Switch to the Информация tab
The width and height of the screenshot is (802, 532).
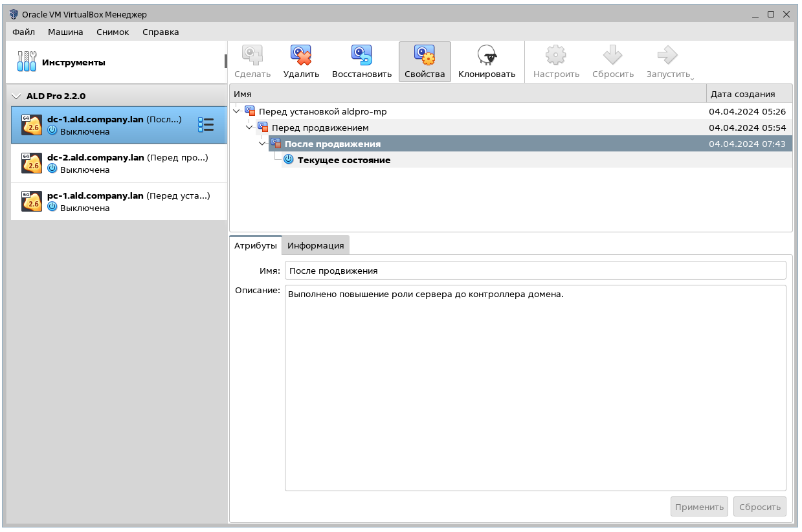(316, 245)
